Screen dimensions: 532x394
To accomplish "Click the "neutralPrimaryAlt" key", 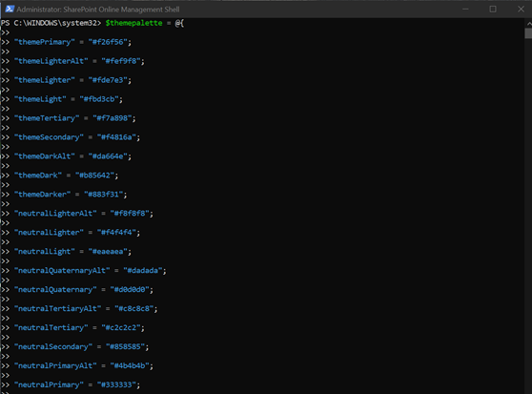I will [55, 365].
